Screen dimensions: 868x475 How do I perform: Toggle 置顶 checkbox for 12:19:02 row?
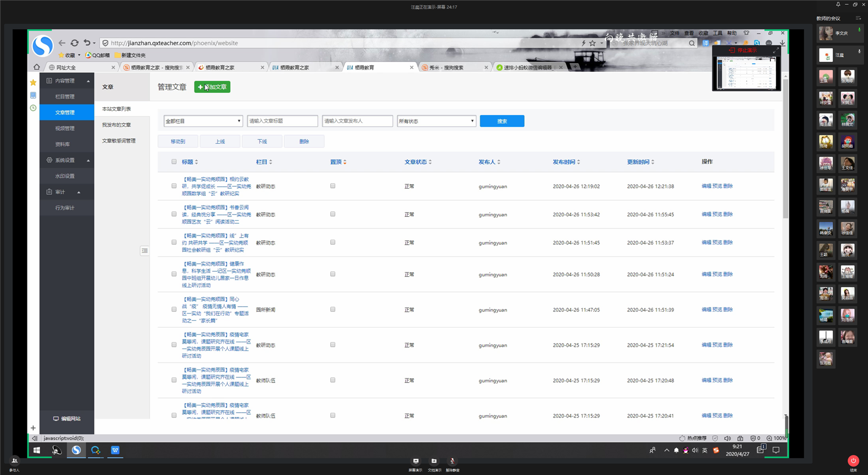(332, 186)
